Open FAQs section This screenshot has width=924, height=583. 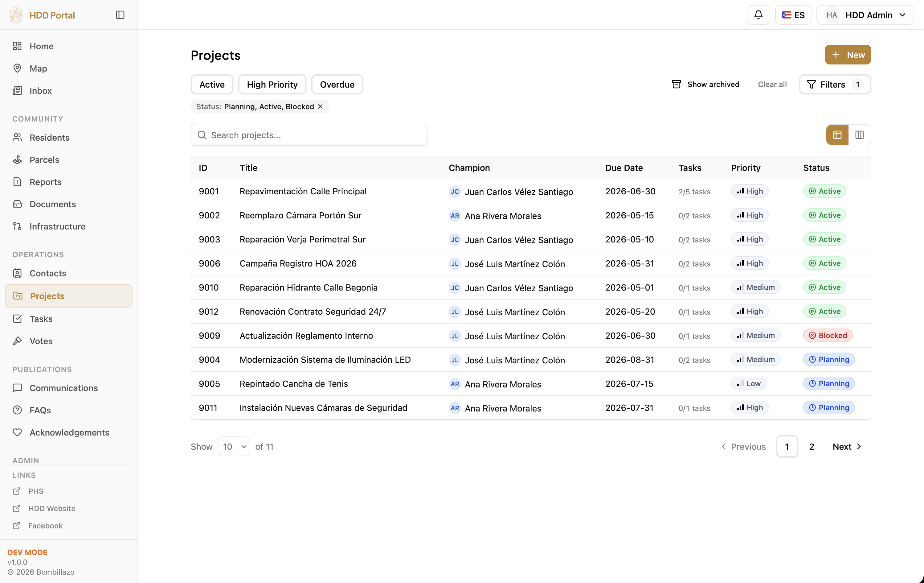point(69,410)
